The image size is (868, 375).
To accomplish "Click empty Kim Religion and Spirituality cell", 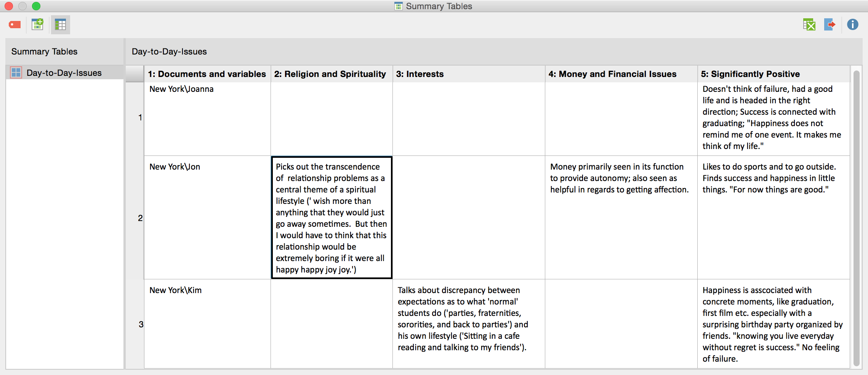I will tap(332, 324).
